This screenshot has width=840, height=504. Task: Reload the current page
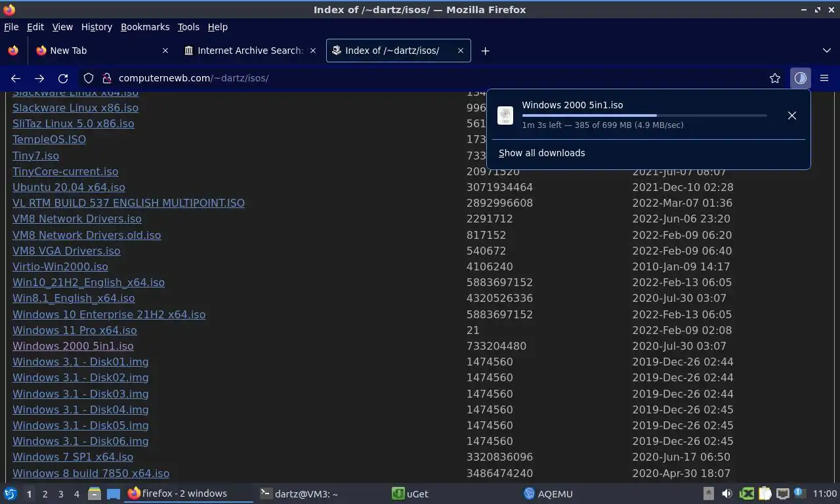coord(63,78)
